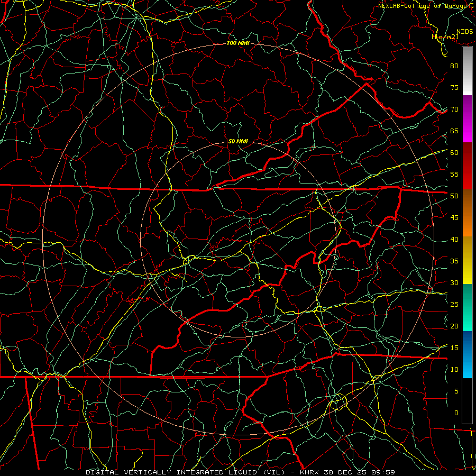476x476 pixels.
Task: Pick the blue segment of the color bar
Action: click(467, 354)
